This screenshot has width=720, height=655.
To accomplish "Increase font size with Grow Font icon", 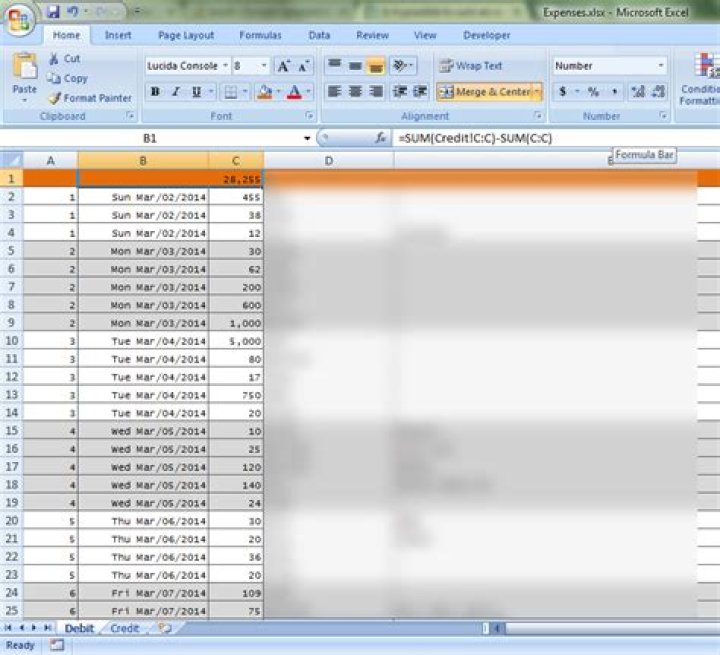I will [283, 66].
